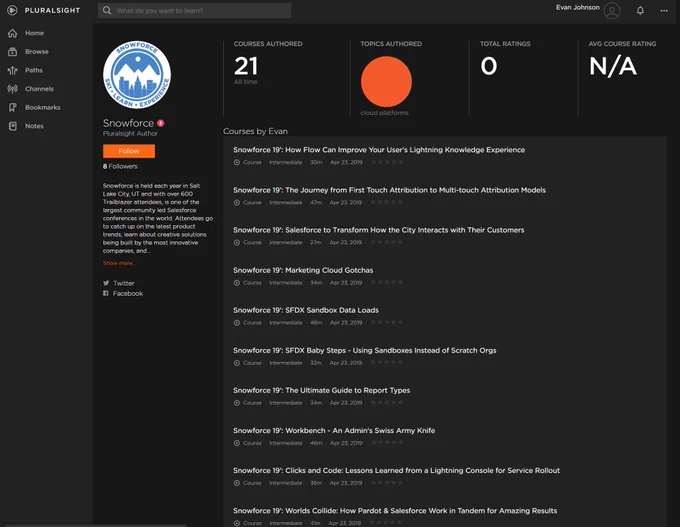
Task: Go to Home in the sidebar
Action: [34, 33]
